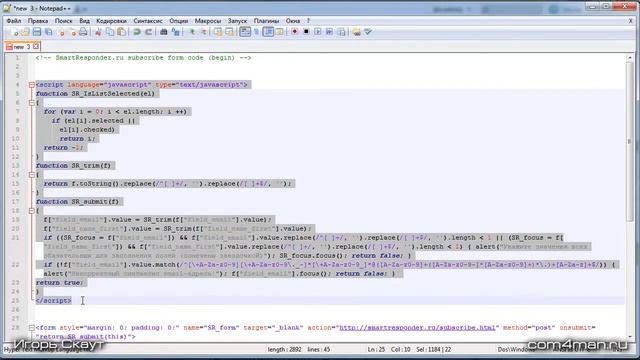Open Replace dialog toolbar icon
This screenshot has height=360, width=640.
click(176, 32)
